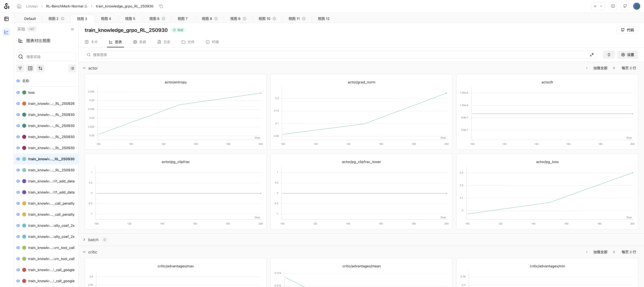Edit 视图 6 name pencil icon

(x=163, y=19)
